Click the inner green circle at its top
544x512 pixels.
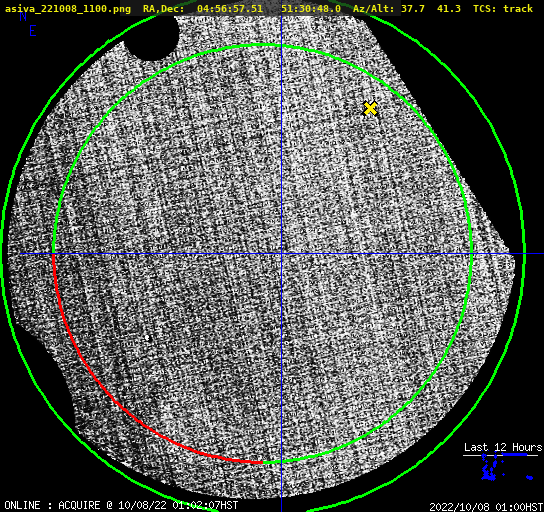pos(263,45)
